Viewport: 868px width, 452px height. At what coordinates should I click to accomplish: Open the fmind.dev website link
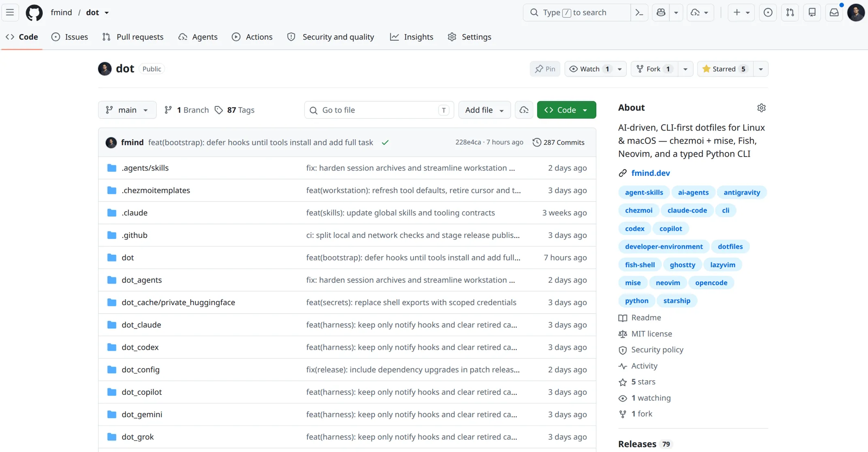(650, 173)
